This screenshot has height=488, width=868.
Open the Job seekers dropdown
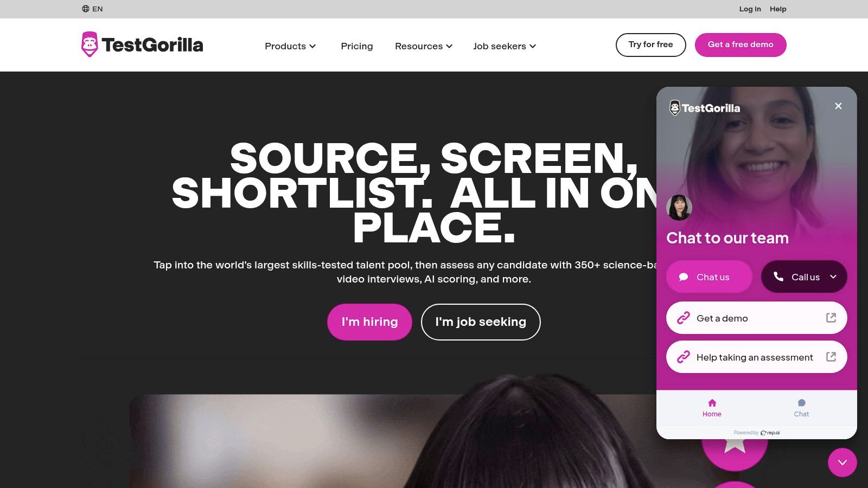pyautogui.click(x=505, y=46)
